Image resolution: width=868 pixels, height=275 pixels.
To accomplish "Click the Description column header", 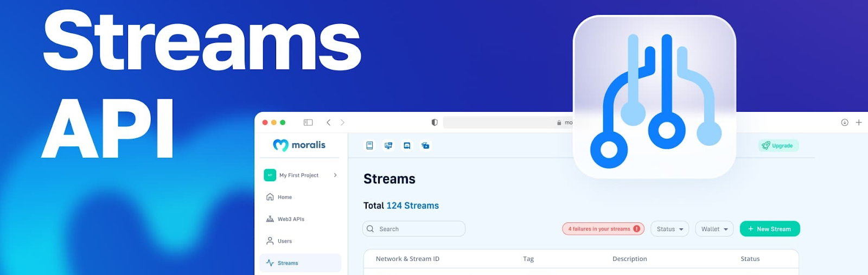I will 630,259.
